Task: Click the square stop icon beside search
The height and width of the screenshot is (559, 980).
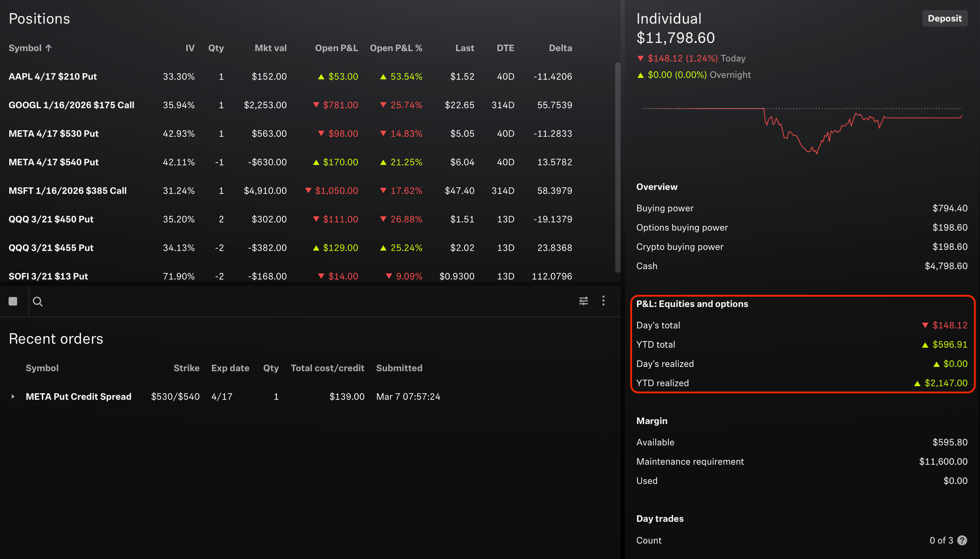Action: pos(13,301)
